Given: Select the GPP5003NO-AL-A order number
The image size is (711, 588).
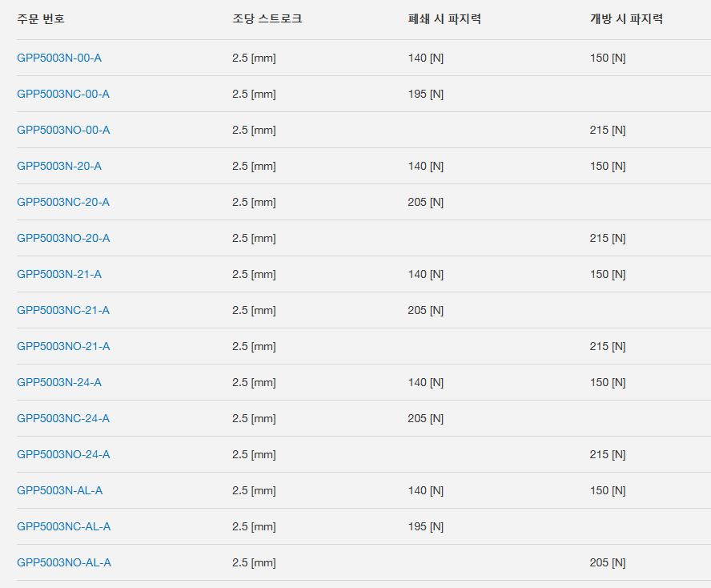Looking at the screenshot, I should [64, 562].
